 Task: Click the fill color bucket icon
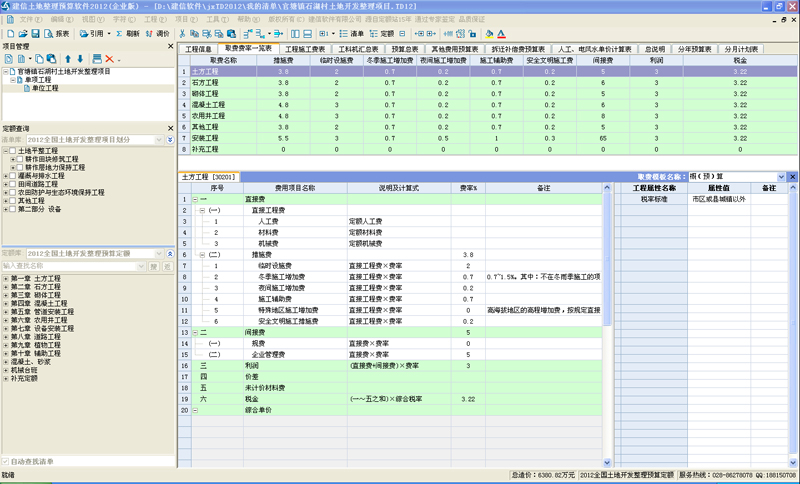[x=489, y=33]
